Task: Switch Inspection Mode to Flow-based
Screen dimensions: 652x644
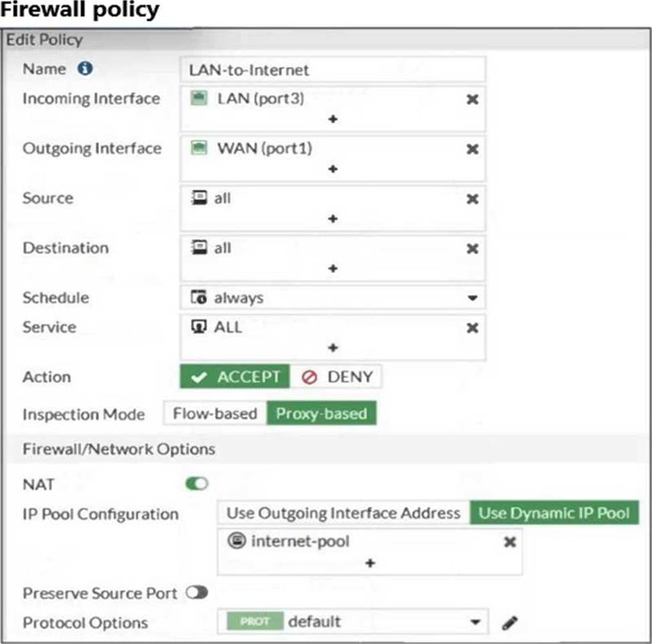Action: tap(214, 414)
